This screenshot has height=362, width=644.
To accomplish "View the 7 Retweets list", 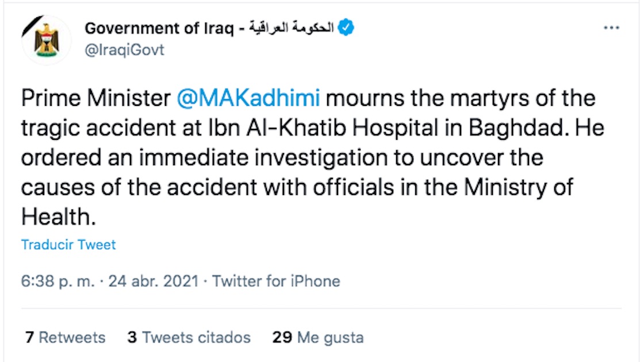I will [65, 337].
